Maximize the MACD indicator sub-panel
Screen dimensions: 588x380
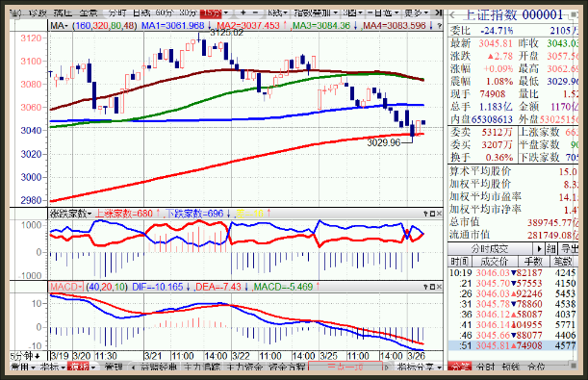point(432,287)
